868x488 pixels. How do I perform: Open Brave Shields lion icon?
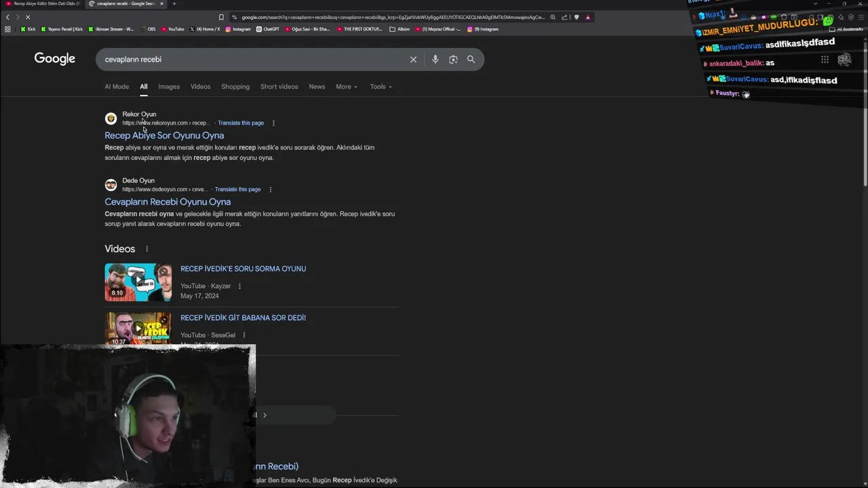tap(576, 17)
